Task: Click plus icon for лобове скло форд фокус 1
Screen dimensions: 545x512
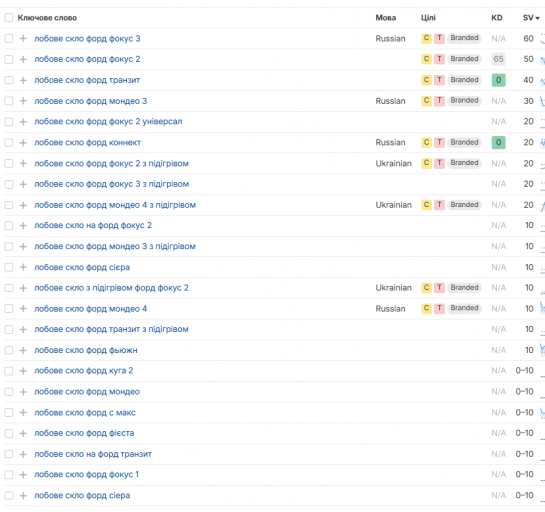Action: [23, 475]
